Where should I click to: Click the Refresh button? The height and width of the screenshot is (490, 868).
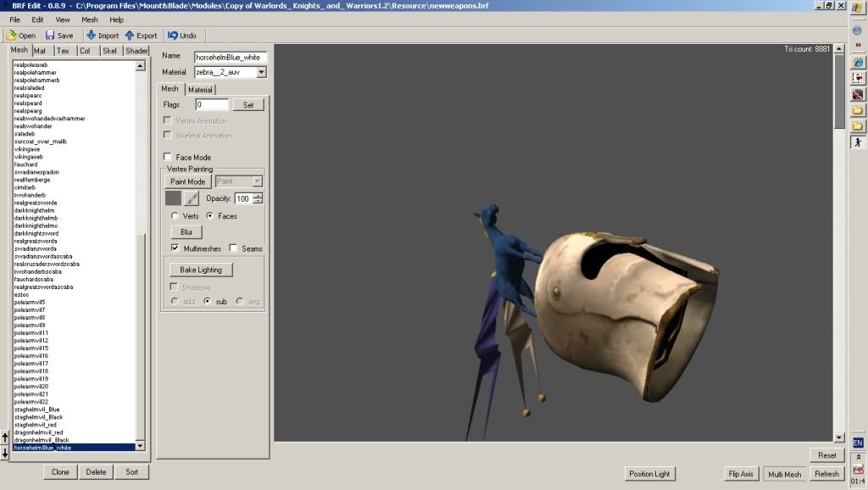pos(826,474)
